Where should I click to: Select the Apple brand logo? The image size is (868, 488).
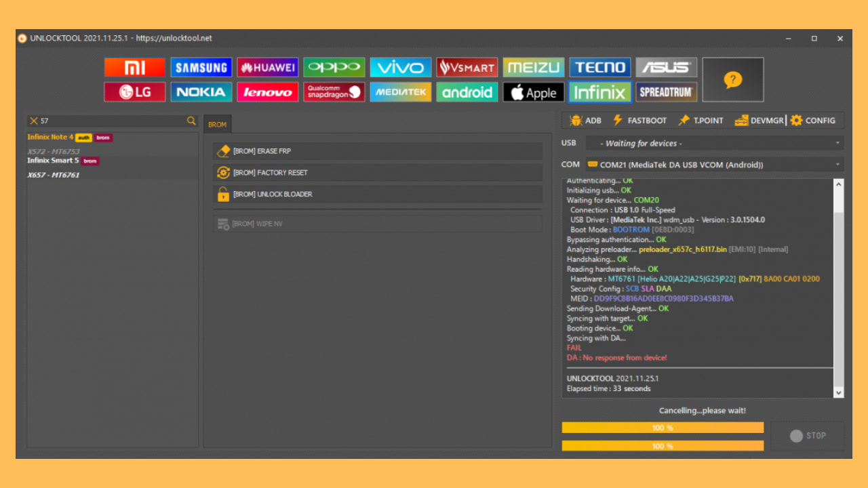tap(533, 92)
